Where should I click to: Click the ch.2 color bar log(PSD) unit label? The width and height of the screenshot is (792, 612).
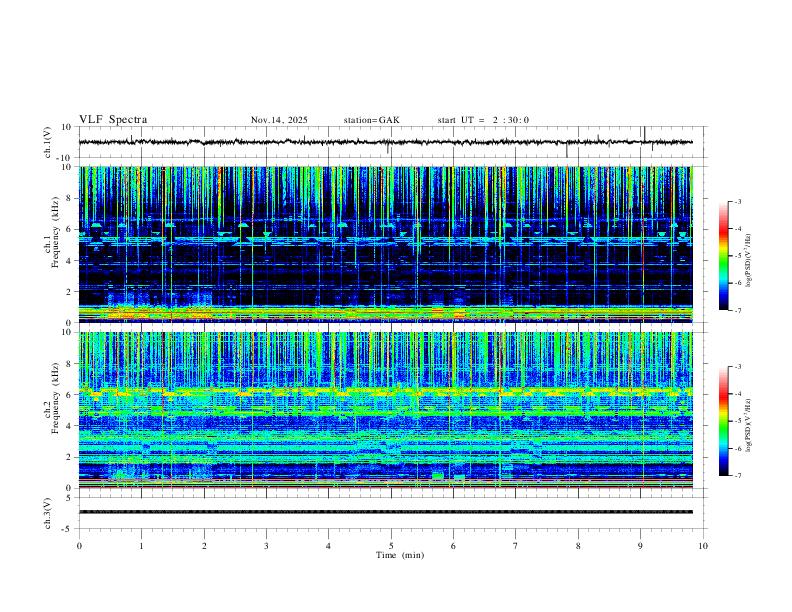(749, 425)
